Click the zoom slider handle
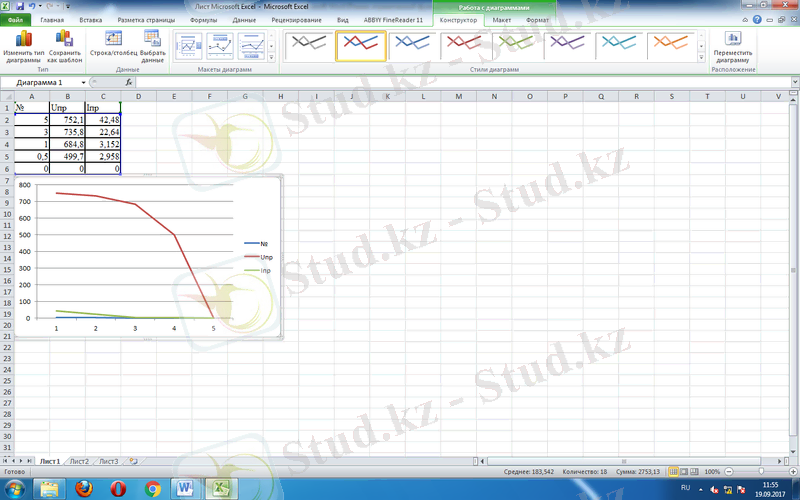This screenshot has width=800, height=500. tap(761, 472)
